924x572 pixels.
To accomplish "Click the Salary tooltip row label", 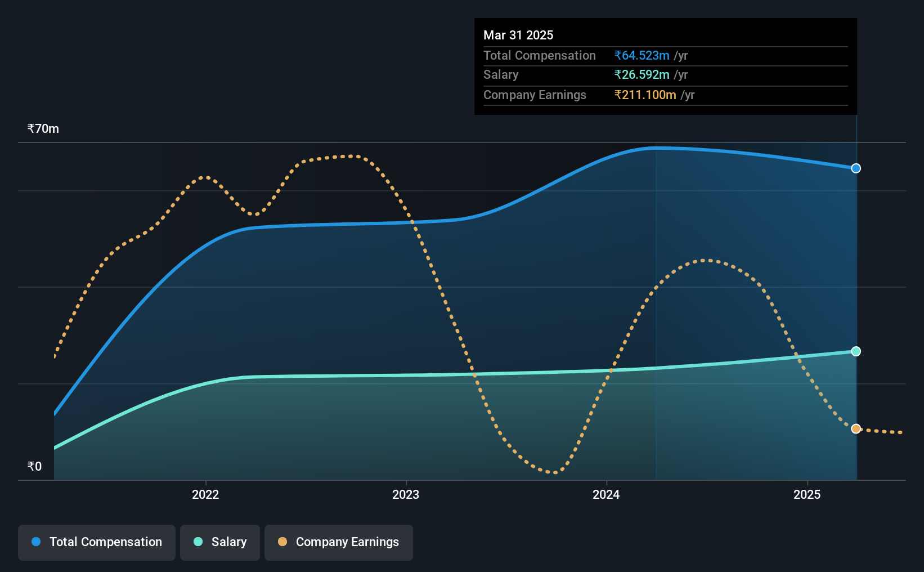I will 501,75.
